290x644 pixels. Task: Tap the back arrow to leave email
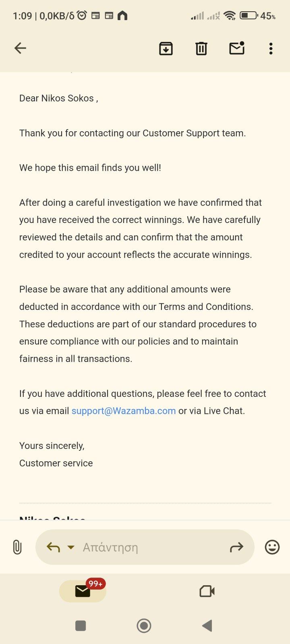tap(20, 48)
